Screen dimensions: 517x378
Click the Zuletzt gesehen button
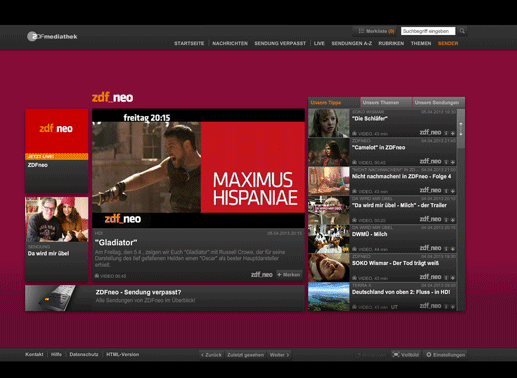tap(245, 355)
